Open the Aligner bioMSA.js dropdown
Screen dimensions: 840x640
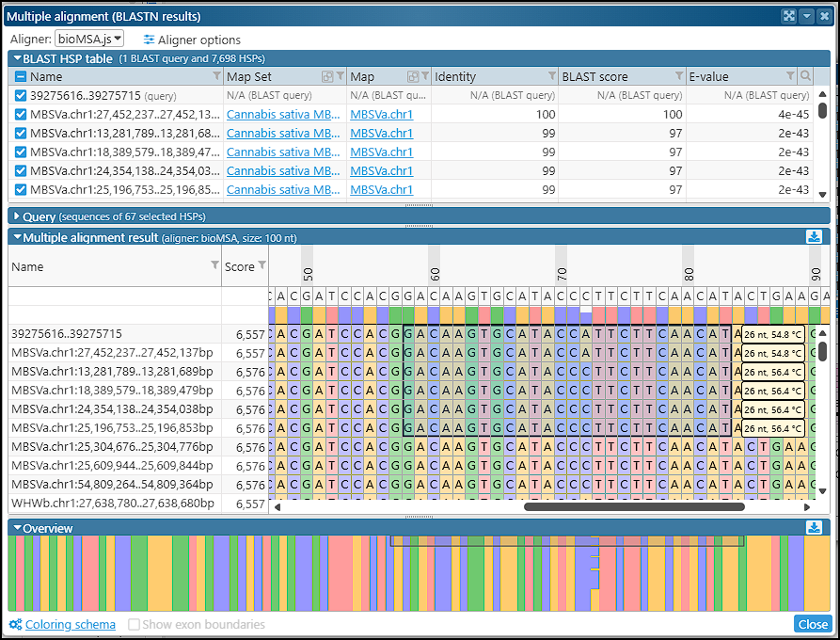pos(88,39)
